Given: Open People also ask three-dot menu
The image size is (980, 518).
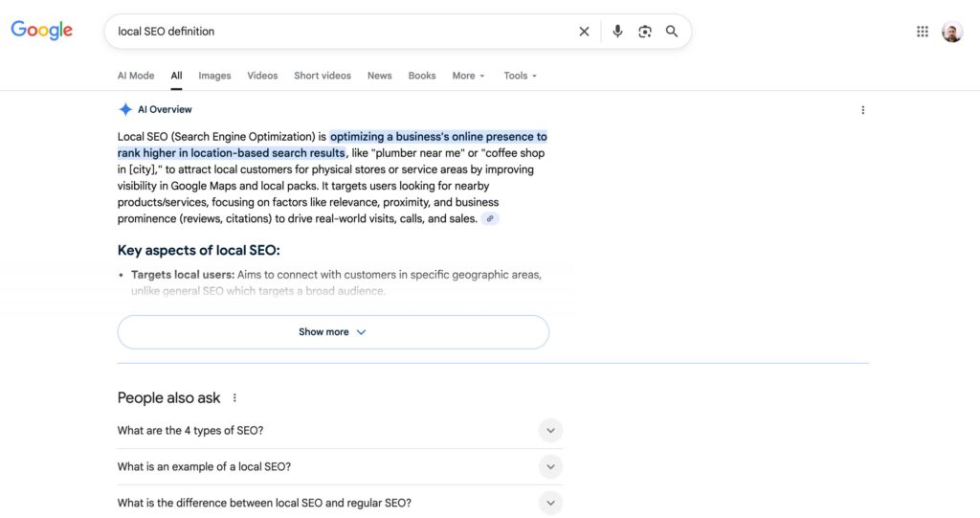Looking at the screenshot, I should click(x=234, y=398).
